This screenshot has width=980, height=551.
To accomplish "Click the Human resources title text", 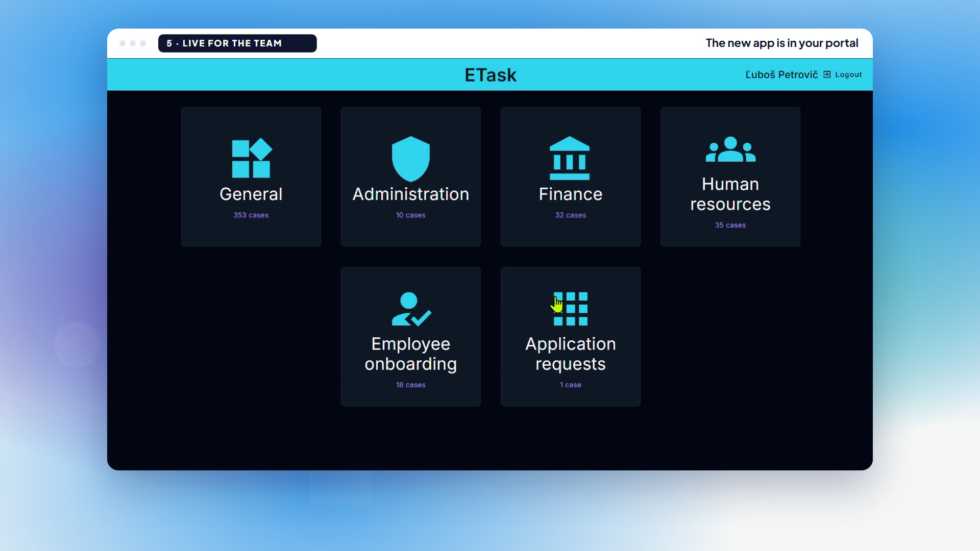I will pyautogui.click(x=730, y=194).
